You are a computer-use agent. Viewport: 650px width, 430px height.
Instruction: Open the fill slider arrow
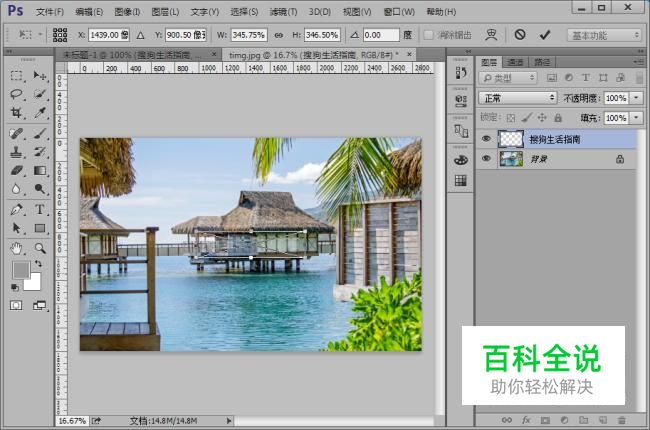pyautogui.click(x=636, y=118)
